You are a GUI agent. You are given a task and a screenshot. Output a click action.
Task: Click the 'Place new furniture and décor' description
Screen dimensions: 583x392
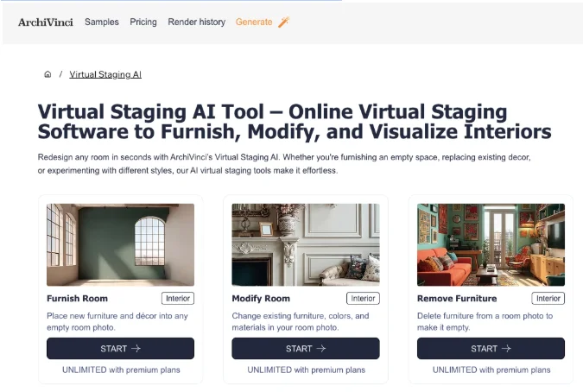click(117, 321)
